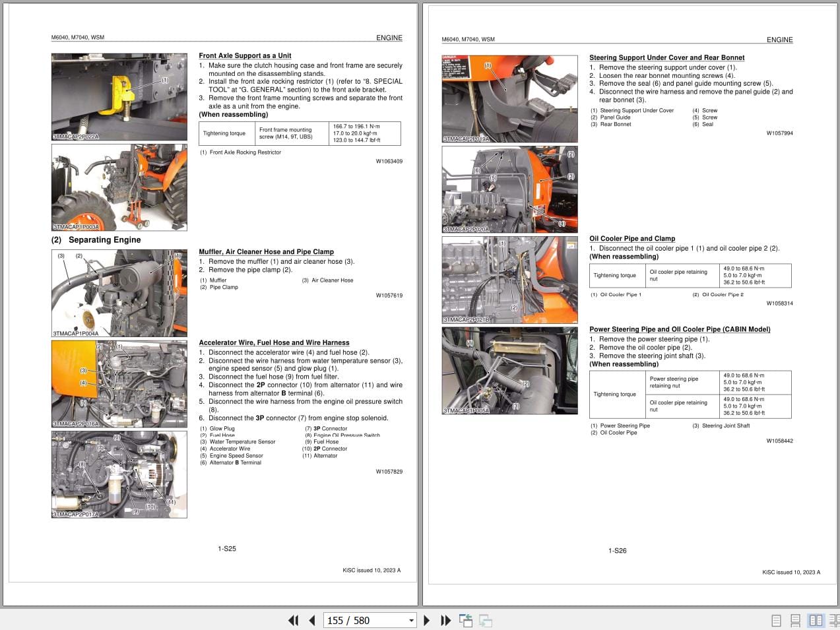Click 'Accelerator Wire, Fuel Hose and Wire Harness' heading
This screenshot has height=630, width=840.
pos(275,343)
